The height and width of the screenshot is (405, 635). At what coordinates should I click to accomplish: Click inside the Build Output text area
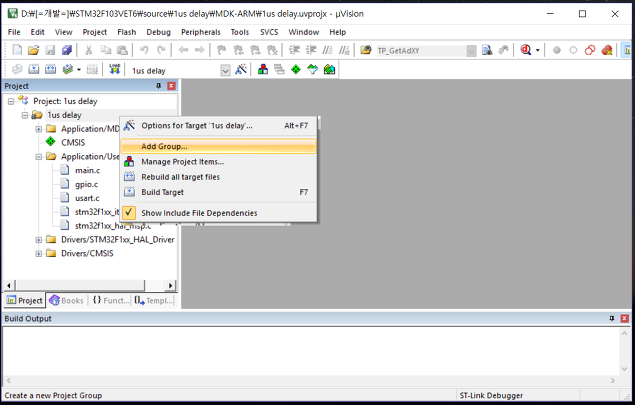(x=311, y=351)
